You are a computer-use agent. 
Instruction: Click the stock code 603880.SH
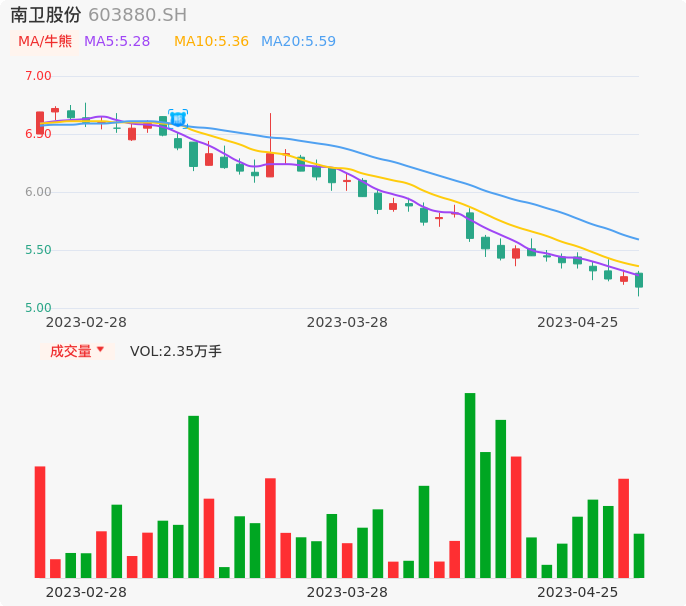138,15
